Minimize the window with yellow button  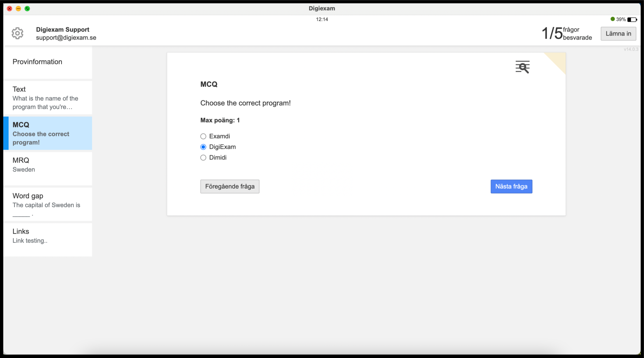point(18,8)
